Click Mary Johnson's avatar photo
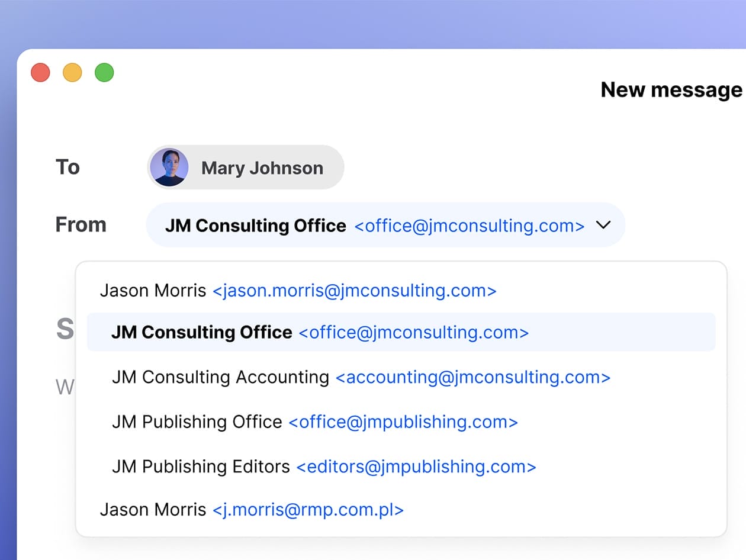This screenshot has width=746, height=560. click(x=169, y=168)
